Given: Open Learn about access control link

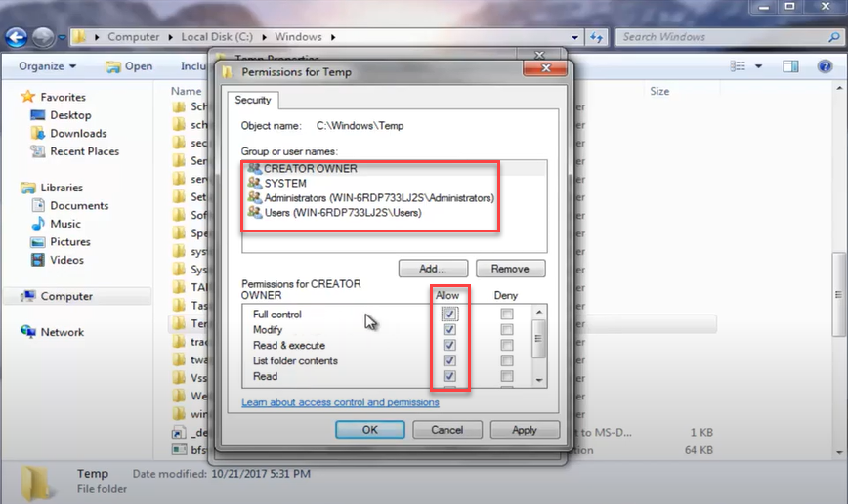Looking at the screenshot, I should tap(340, 402).
